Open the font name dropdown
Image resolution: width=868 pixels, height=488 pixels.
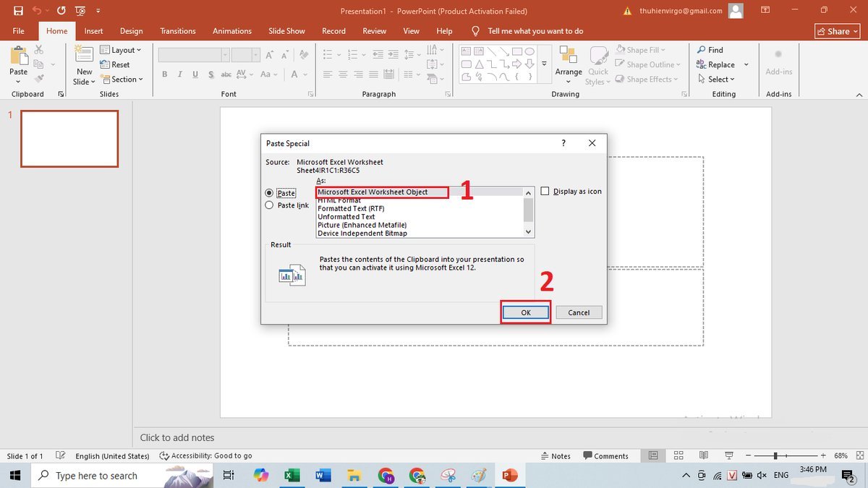coord(226,55)
